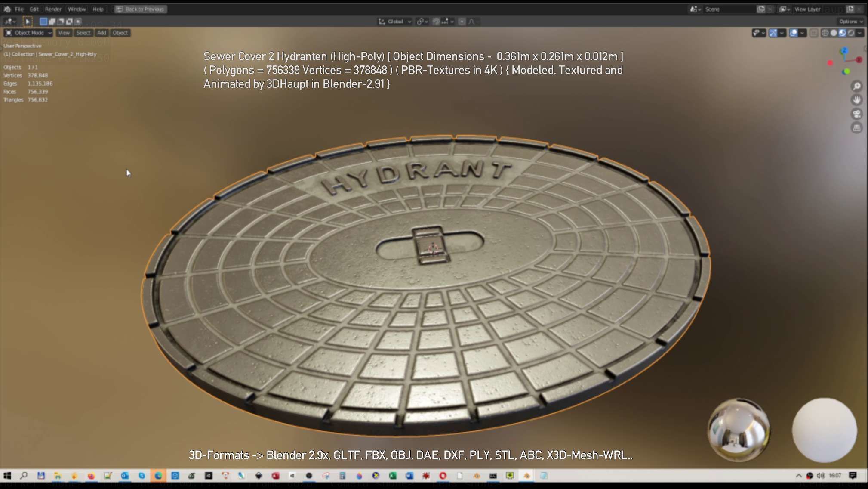868x489 pixels.
Task: Open the scene browse dropdown icon
Action: point(696,9)
